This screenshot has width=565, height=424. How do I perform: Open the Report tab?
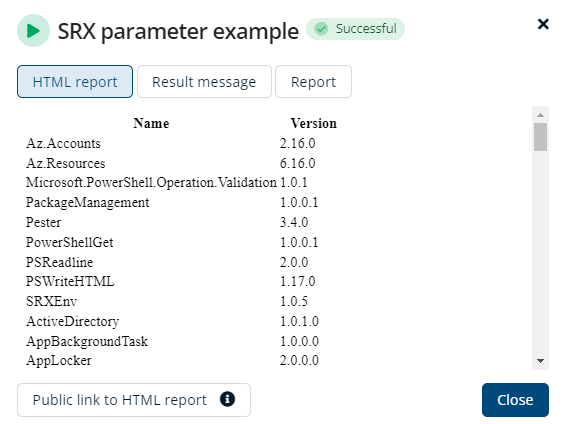pyautogui.click(x=313, y=82)
